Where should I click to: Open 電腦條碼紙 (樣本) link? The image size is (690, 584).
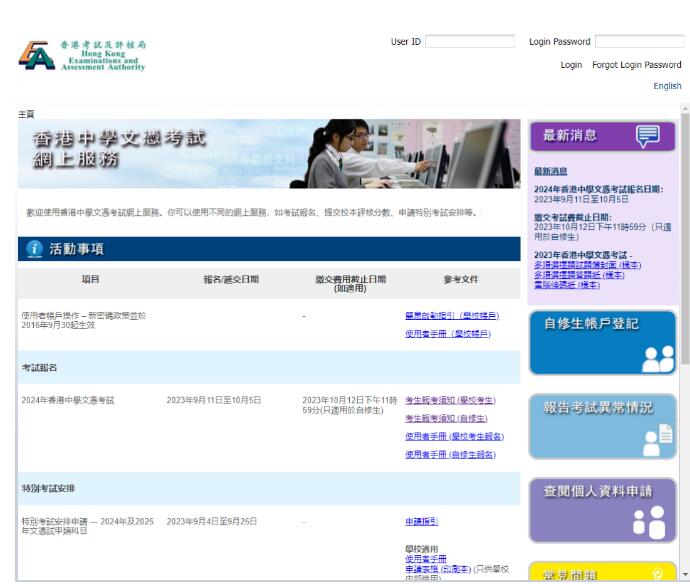click(567, 285)
